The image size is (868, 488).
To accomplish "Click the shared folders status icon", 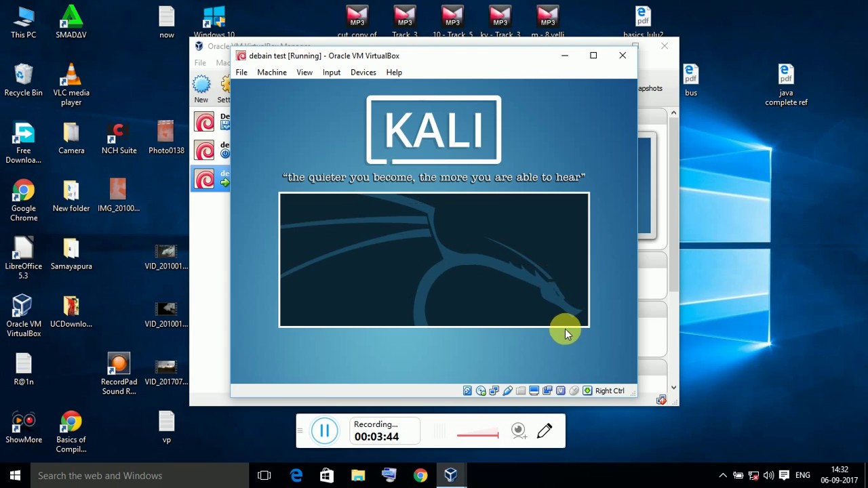I will coord(521,390).
